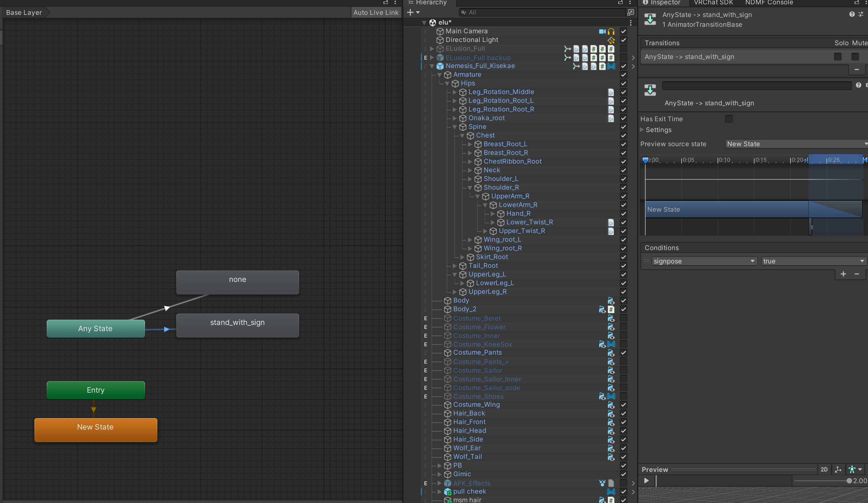Expand the Settings foldout
Image resolution: width=868 pixels, height=503 pixels.
coord(642,130)
